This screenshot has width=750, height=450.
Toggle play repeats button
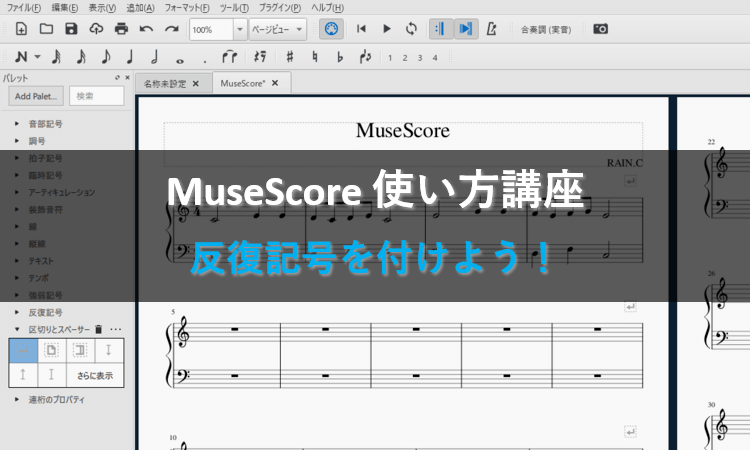pos(441,29)
